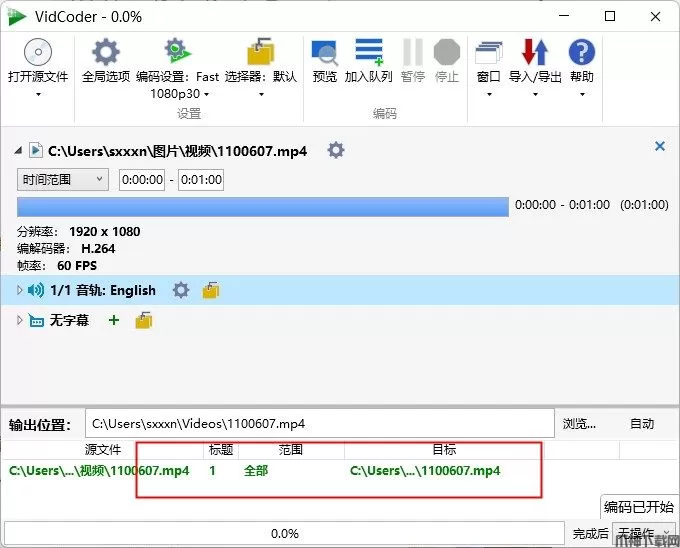The image size is (680, 548).
Task: Expand the No Subtitles (无字幕) row
Action: [x=19, y=320]
